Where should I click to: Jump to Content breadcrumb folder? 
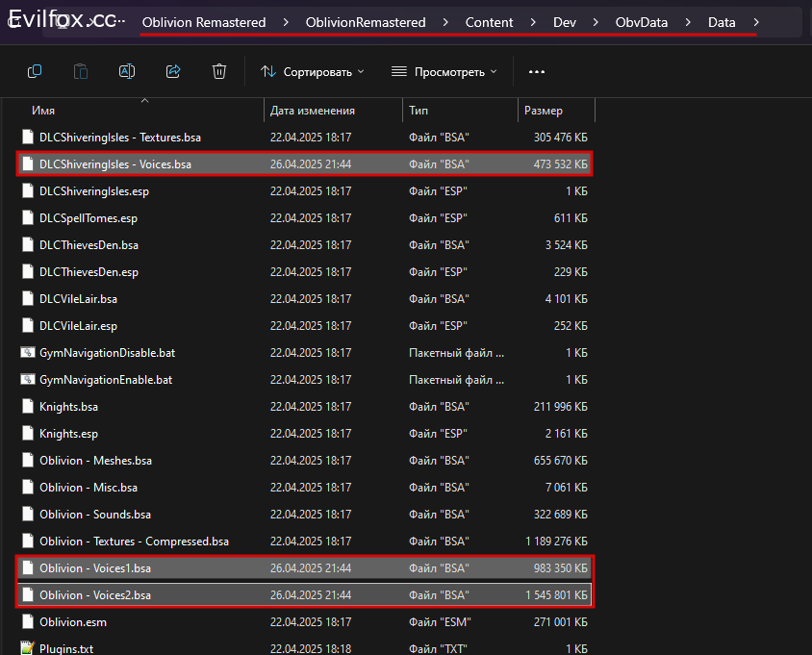click(489, 22)
